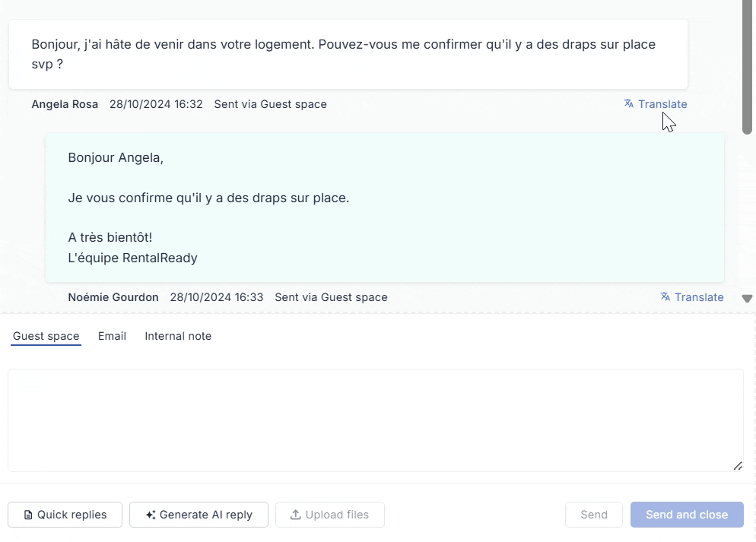The height and width of the screenshot is (542, 756).
Task: Click the timestamp 28/10/2024 16:33
Action: click(217, 297)
